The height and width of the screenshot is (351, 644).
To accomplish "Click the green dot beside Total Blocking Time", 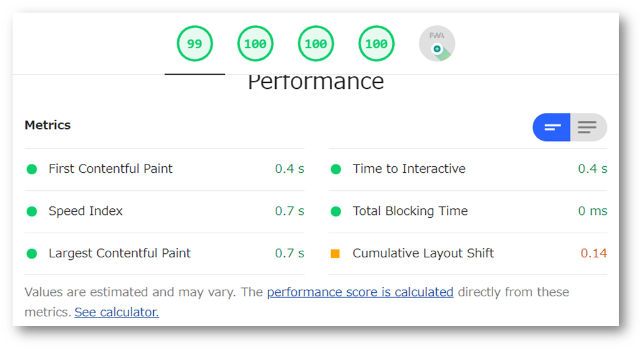I will (x=336, y=211).
